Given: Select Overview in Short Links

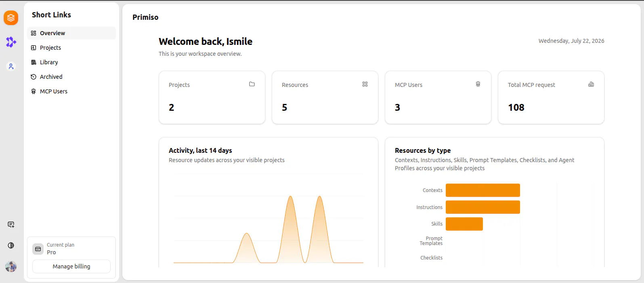Looking at the screenshot, I should pos(71,33).
